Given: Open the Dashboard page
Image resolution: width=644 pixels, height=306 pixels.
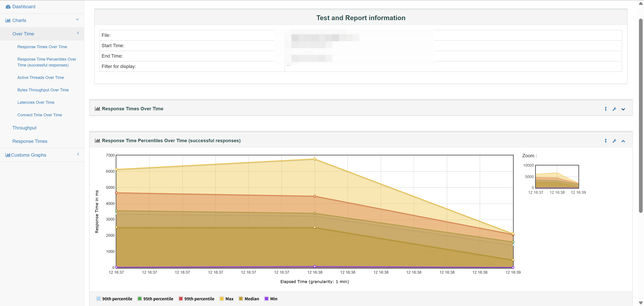Looking at the screenshot, I should (24, 7).
